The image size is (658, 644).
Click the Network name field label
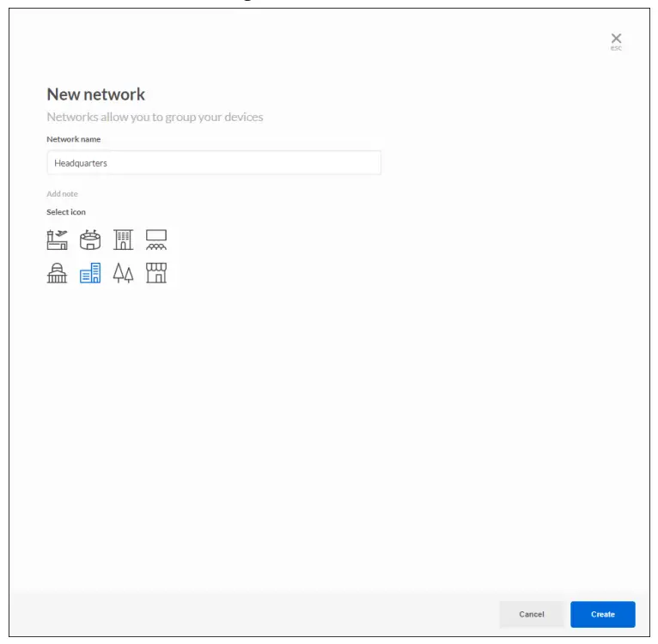tap(74, 139)
